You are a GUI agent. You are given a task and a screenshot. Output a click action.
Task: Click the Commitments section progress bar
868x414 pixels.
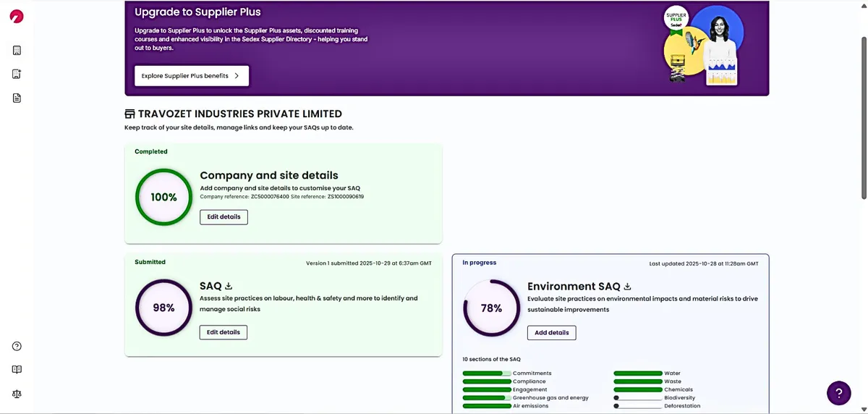click(487, 373)
